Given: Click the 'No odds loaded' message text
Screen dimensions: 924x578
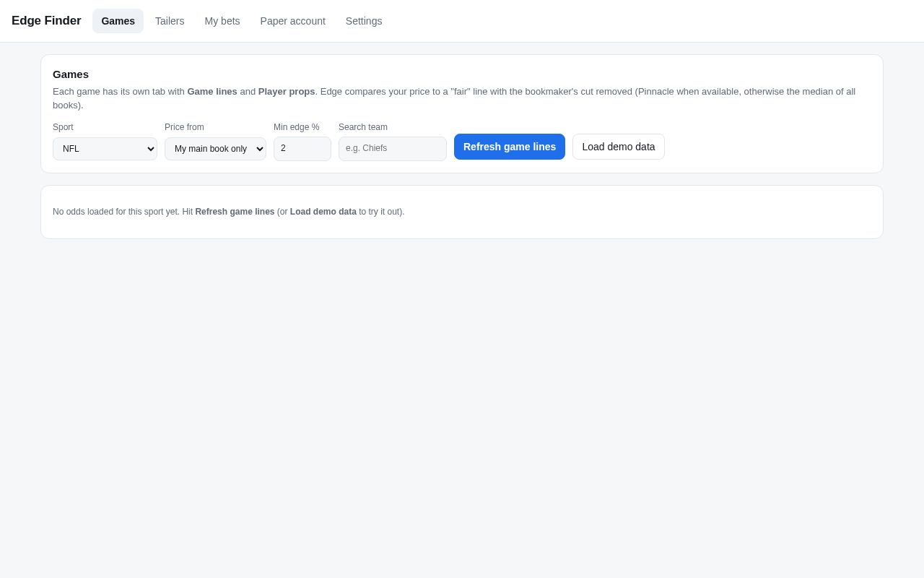Looking at the screenshot, I should [229, 212].
